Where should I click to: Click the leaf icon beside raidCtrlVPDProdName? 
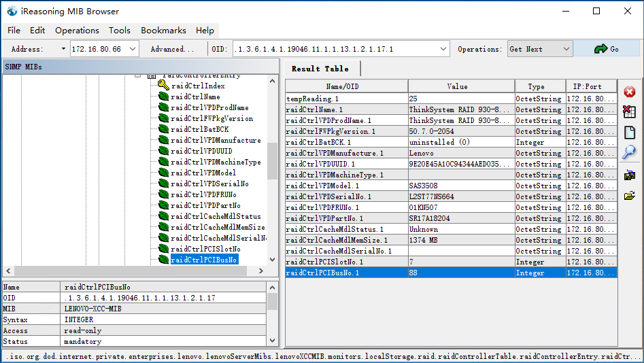pos(163,107)
